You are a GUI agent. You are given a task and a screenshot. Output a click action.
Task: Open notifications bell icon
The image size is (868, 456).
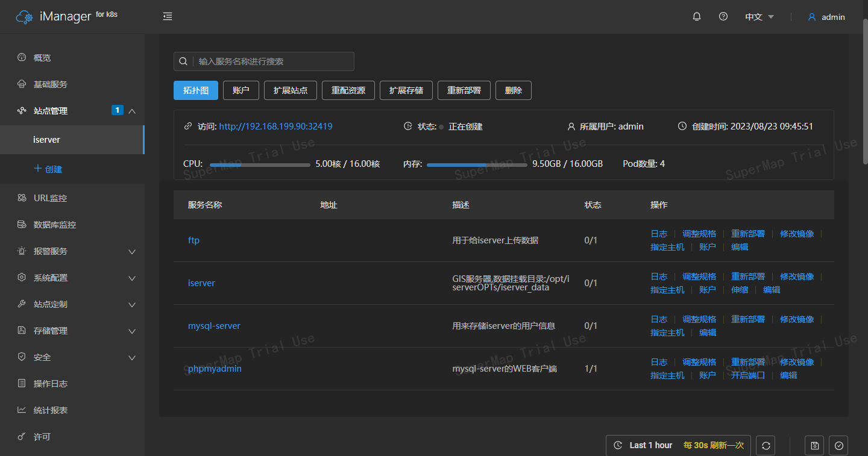[697, 17]
